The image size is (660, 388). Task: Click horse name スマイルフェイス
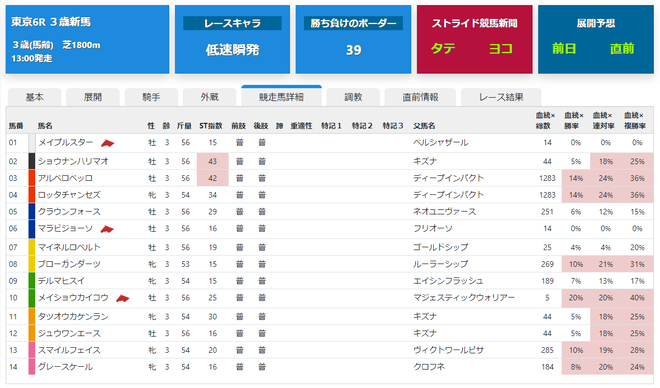pos(69,350)
